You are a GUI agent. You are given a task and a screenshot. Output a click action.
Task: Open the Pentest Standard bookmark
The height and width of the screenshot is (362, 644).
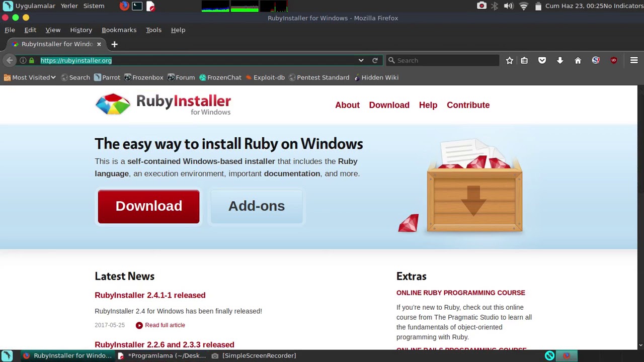point(319,77)
